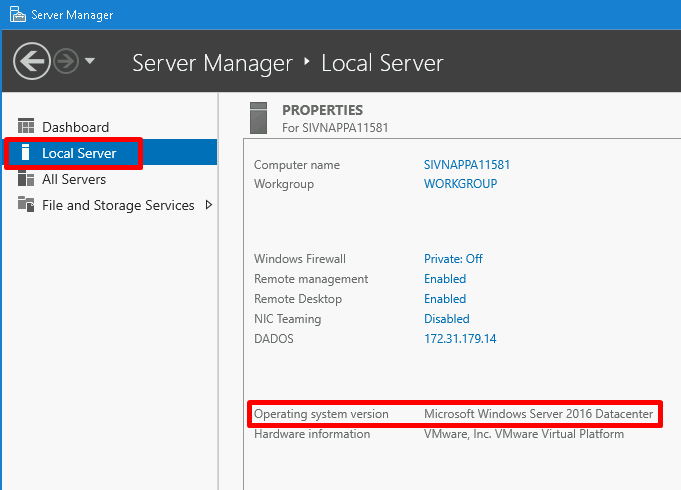Click the 'Windows Firewall' label

(300, 259)
